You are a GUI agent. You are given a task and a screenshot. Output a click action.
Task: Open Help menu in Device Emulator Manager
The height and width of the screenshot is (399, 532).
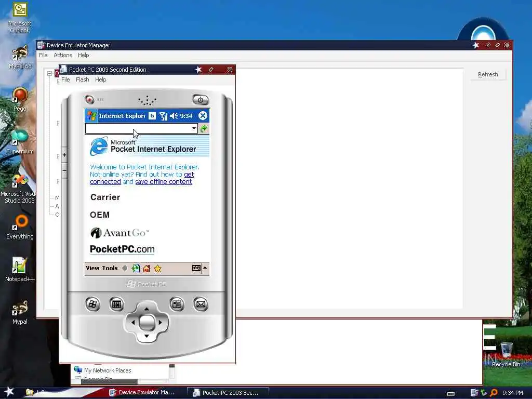(84, 55)
